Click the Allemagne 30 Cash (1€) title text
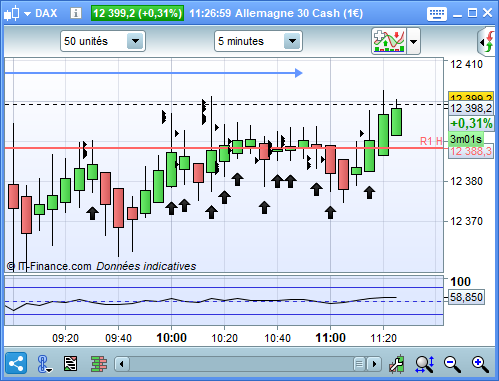 (x=299, y=13)
